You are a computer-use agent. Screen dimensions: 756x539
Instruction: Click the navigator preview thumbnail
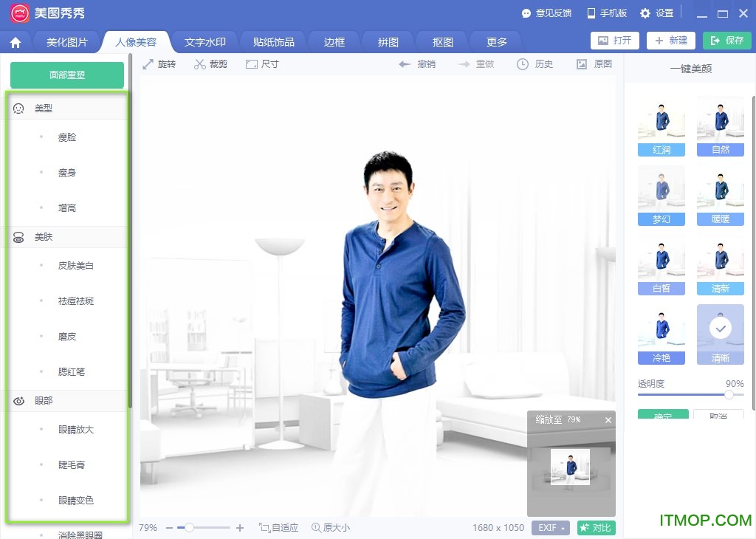pyautogui.click(x=571, y=467)
